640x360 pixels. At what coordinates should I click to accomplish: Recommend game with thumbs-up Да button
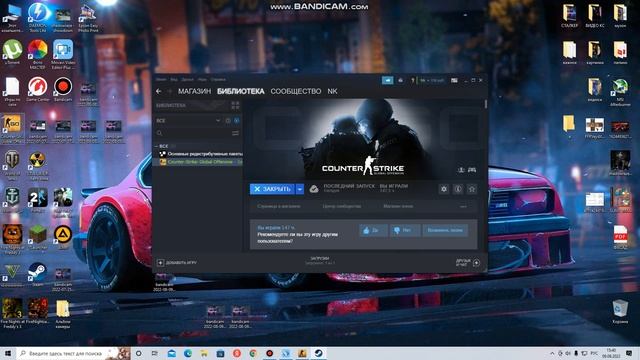pos(373,231)
